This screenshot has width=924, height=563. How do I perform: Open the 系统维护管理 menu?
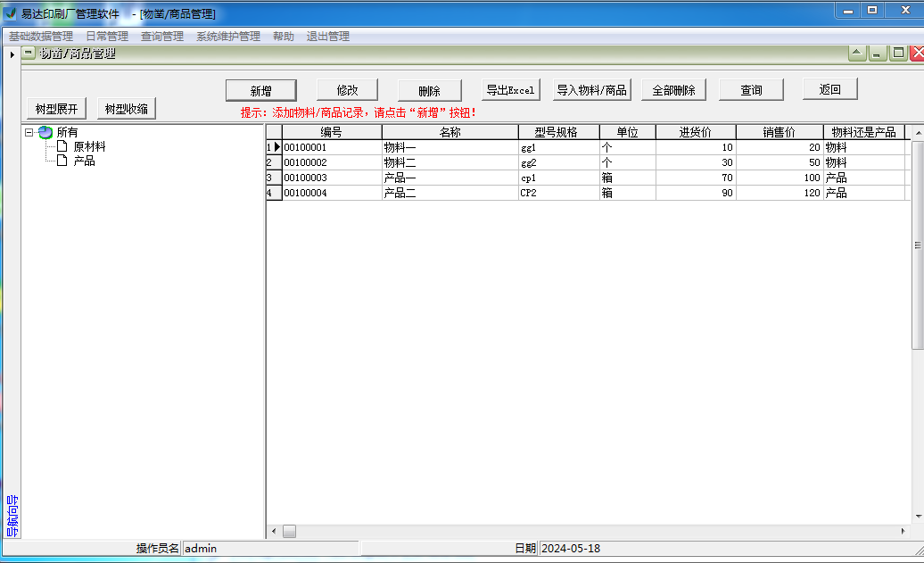[228, 37]
